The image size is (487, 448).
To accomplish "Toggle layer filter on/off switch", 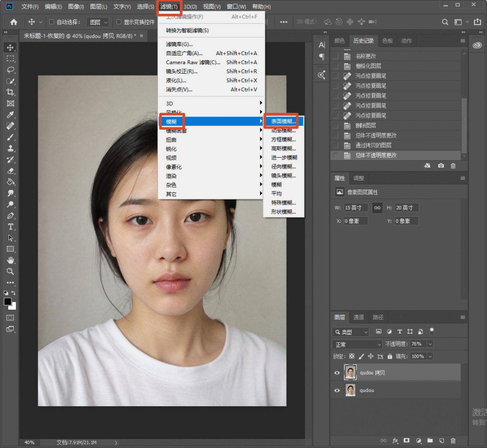I will [x=431, y=331].
